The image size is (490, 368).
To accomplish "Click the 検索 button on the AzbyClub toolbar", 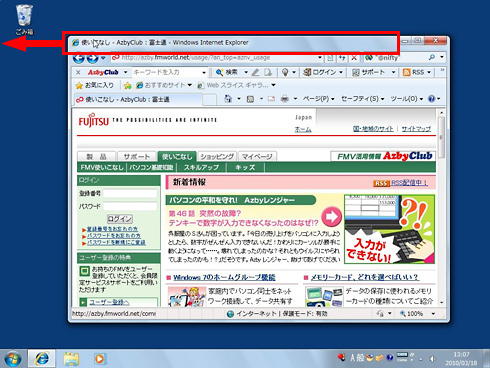I will coord(227,72).
